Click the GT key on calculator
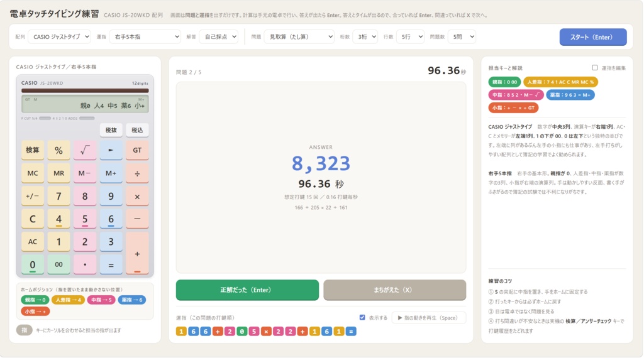Screen dimensions: 644x358 tap(137, 150)
